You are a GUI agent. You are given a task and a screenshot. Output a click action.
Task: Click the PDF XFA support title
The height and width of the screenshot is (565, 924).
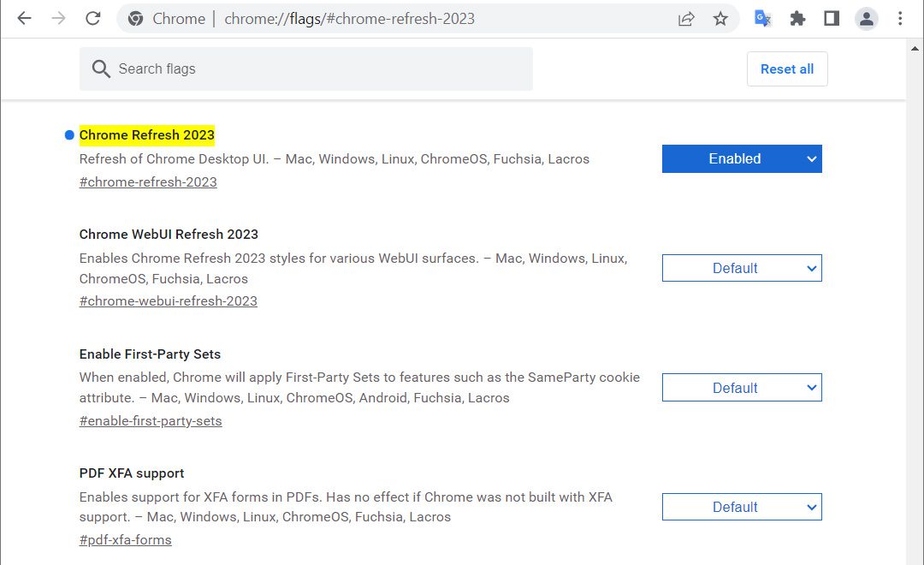coord(132,473)
